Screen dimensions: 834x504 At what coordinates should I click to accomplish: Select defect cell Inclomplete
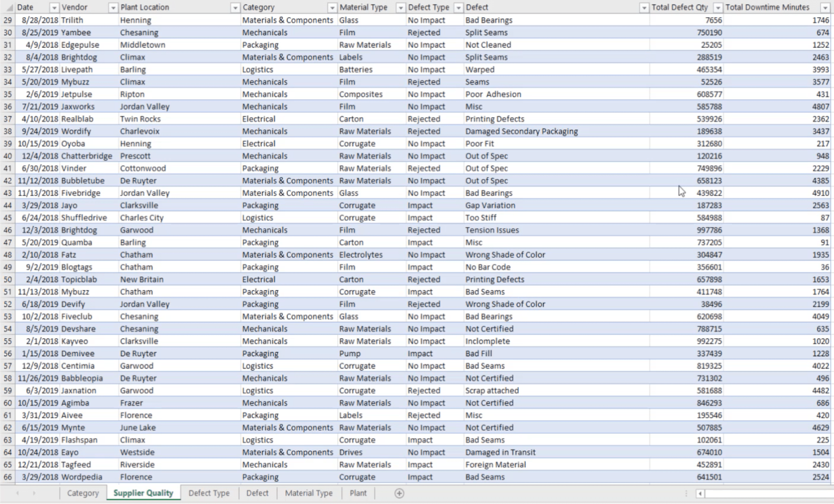point(556,341)
